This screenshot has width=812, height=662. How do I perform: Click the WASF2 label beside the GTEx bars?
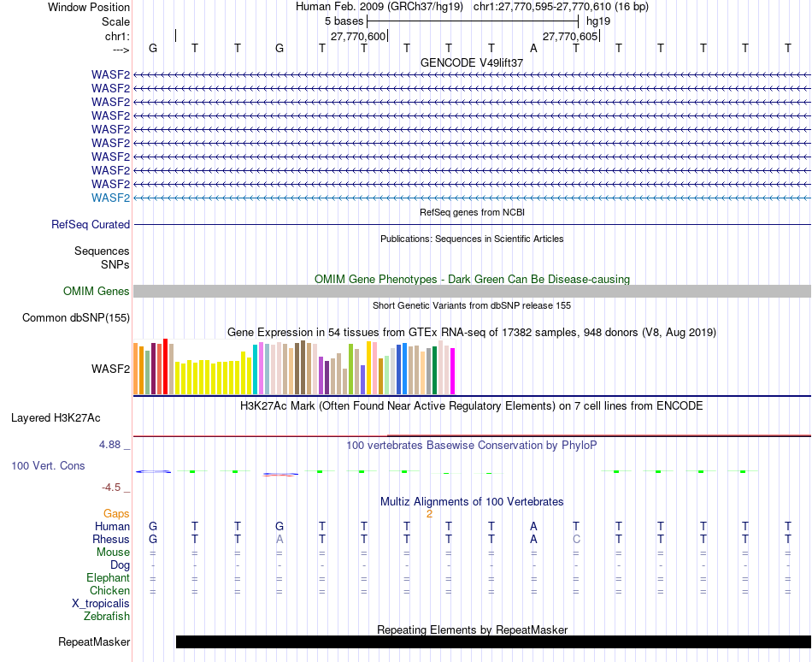tap(111, 369)
